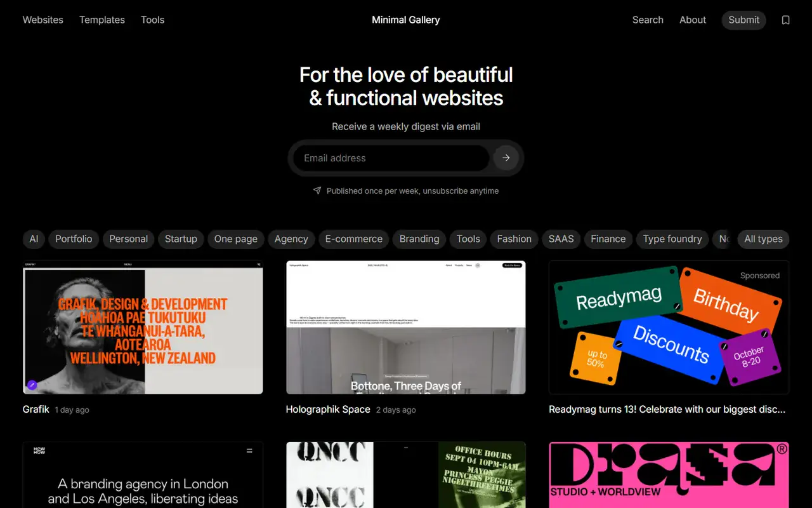Click 'Receive a weekly digest via email' text
The height and width of the screenshot is (508, 812).
point(406,126)
